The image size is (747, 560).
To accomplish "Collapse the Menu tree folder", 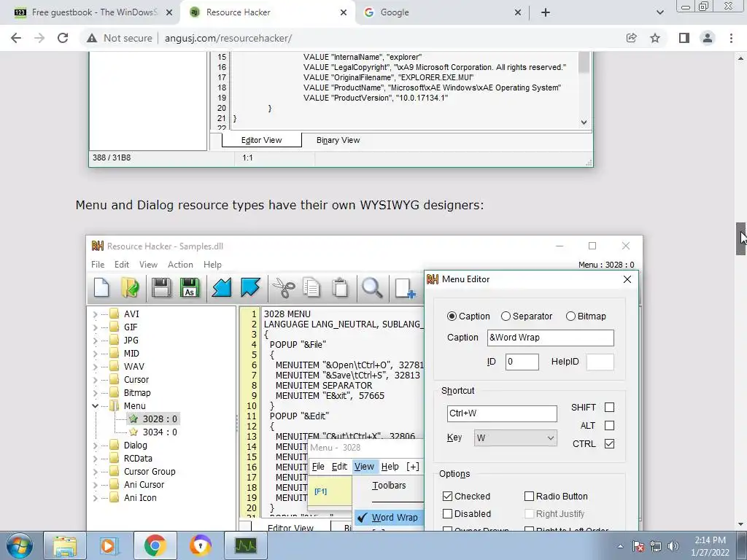I will click(96, 405).
